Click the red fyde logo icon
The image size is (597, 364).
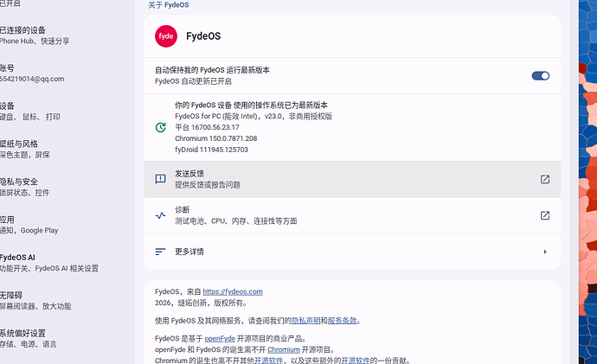pyautogui.click(x=166, y=36)
